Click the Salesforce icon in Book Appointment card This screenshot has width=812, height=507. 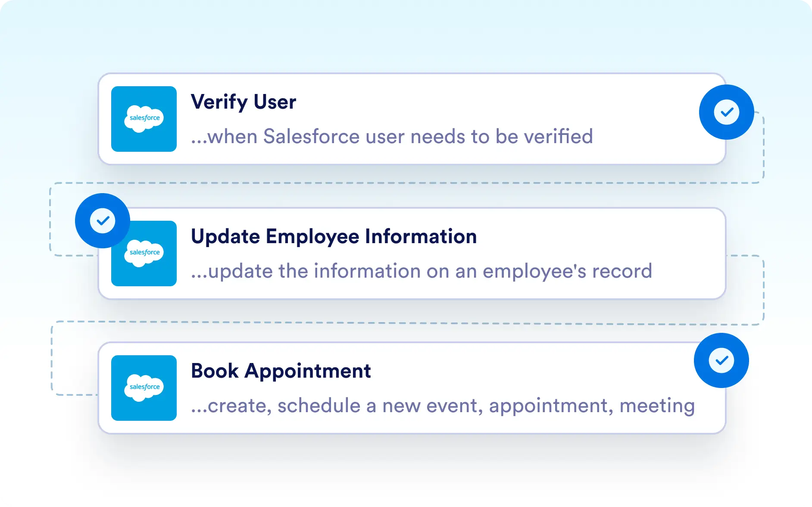click(x=144, y=388)
